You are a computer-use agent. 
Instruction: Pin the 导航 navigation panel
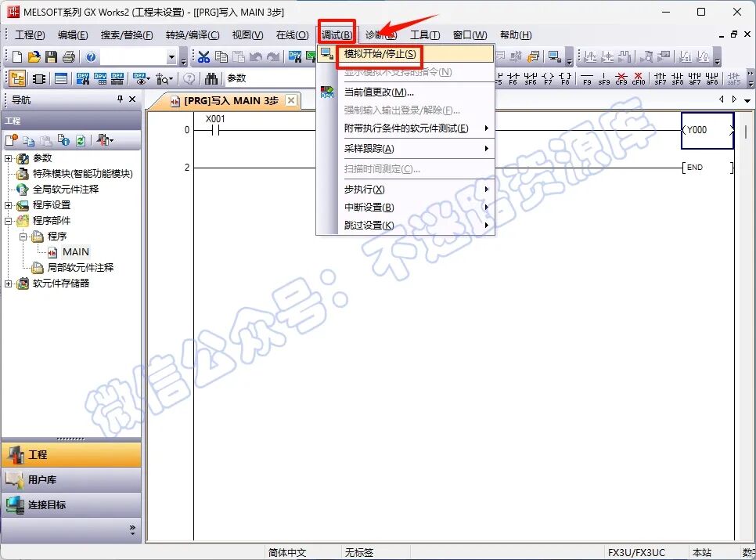pos(120,99)
